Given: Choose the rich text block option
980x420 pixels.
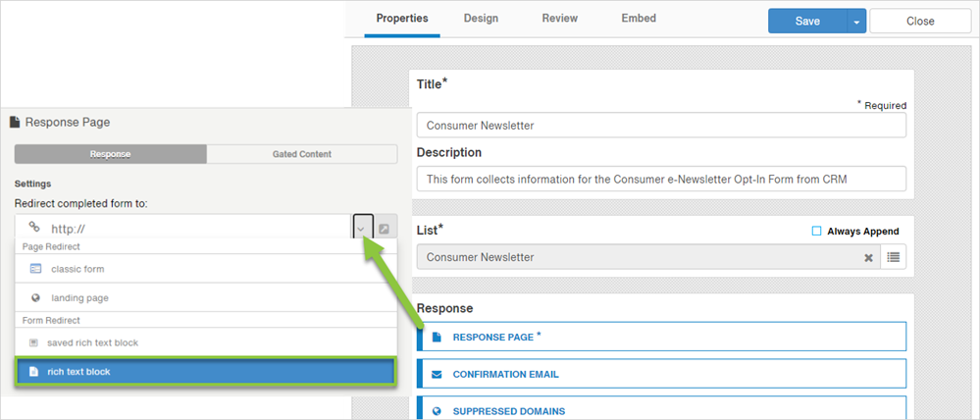Looking at the screenshot, I should pos(206,371).
